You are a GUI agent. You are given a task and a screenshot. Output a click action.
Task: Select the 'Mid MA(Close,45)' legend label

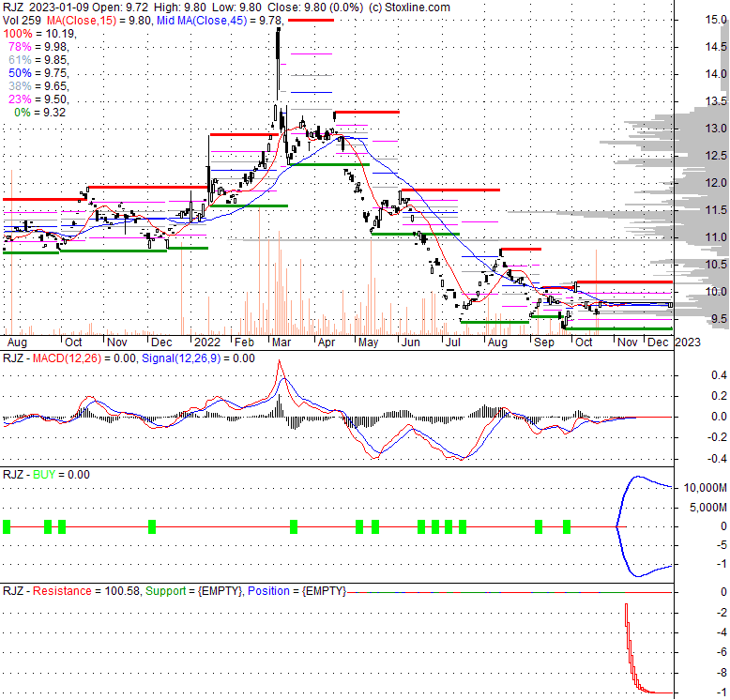pos(202,21)
